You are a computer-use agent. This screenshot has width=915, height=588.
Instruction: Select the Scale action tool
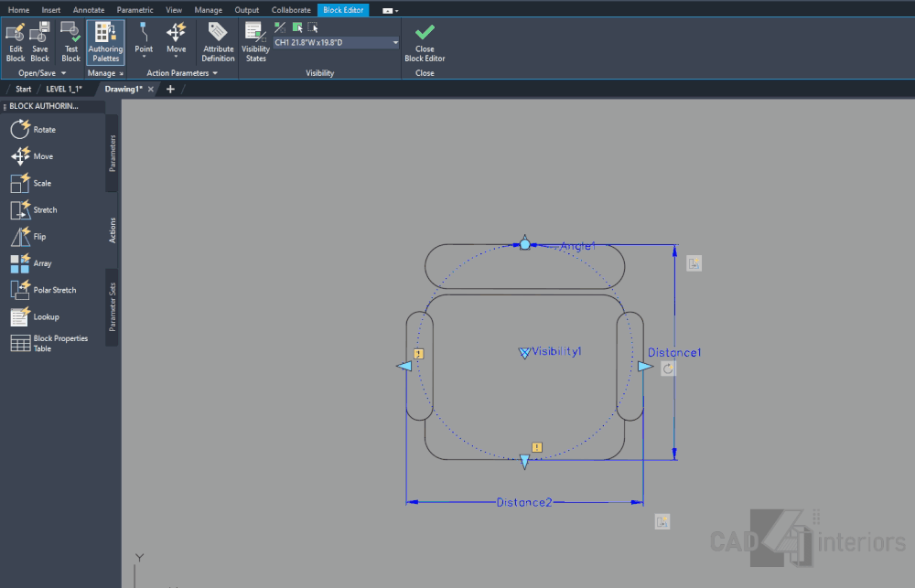click(x=31, y=183)
